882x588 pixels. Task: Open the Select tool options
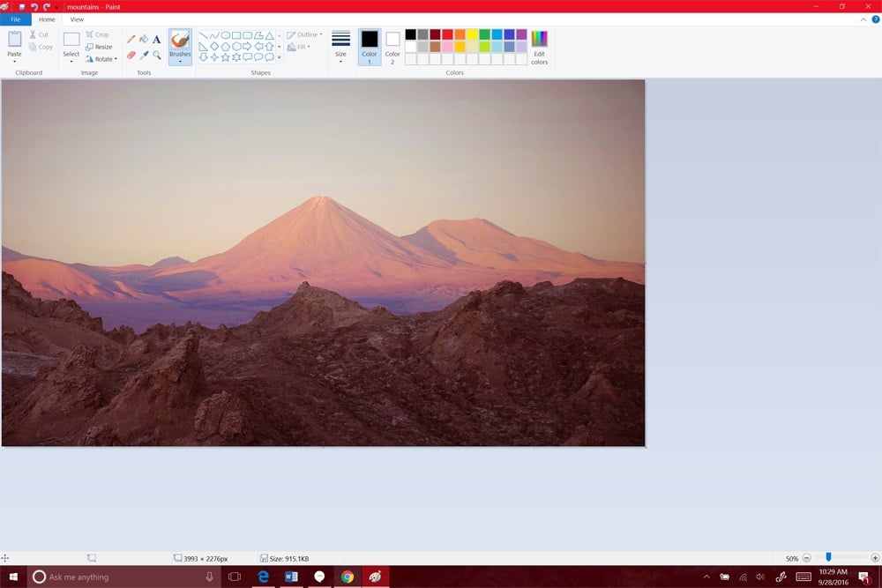click(71, 59)
